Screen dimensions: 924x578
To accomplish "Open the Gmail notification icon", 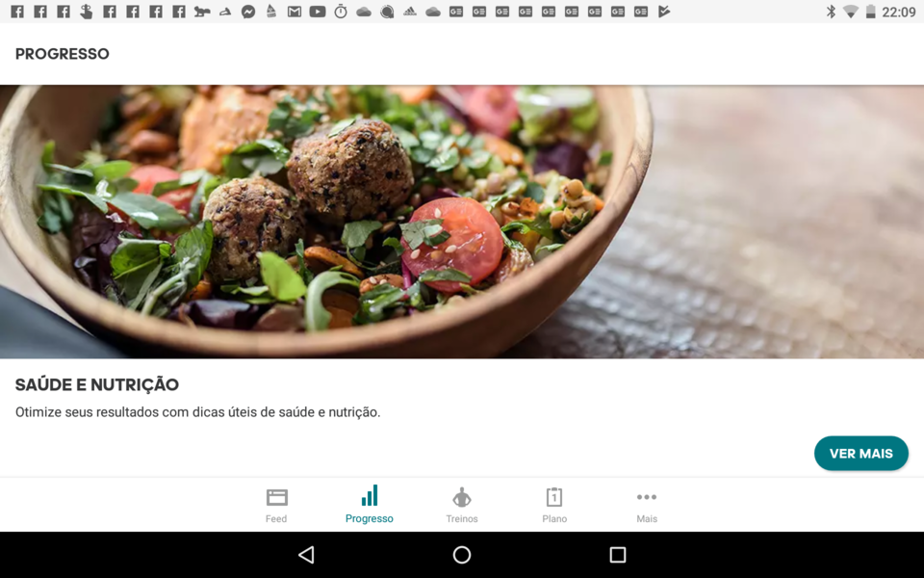I will coord(294,13).
